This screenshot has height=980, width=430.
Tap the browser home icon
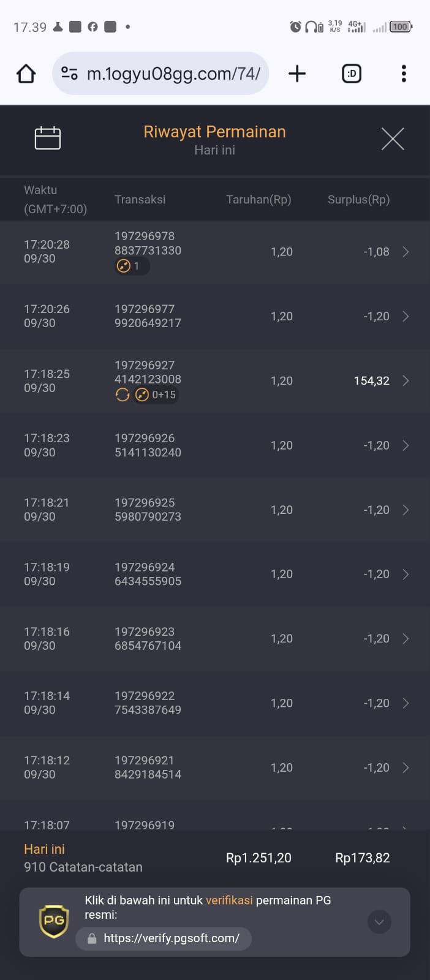click(x=26, y=73)
